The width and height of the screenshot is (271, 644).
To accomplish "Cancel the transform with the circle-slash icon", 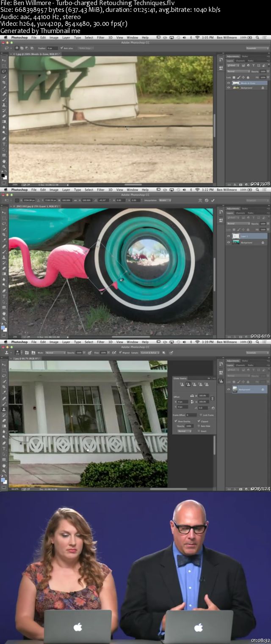I will 207,200.
